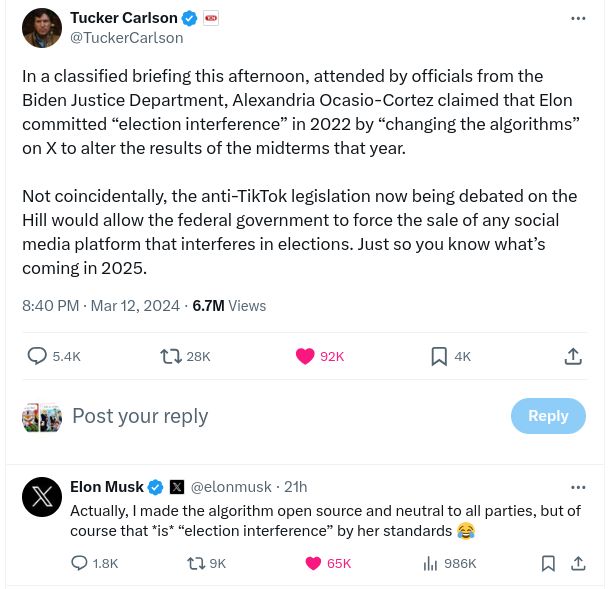Screen dimensions: 610x589
Task: Open Elon Musk's X logo avatar
Action: (42, 496)
